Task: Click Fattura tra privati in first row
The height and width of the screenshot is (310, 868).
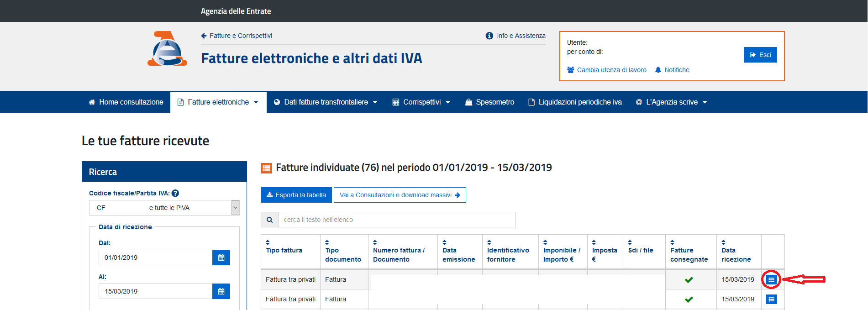Action: tap(290, 279)
